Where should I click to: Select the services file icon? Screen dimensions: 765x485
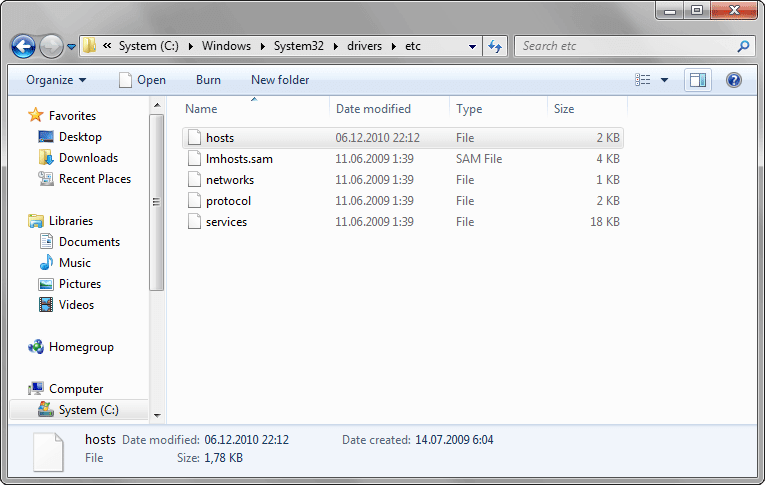[194, 222]
